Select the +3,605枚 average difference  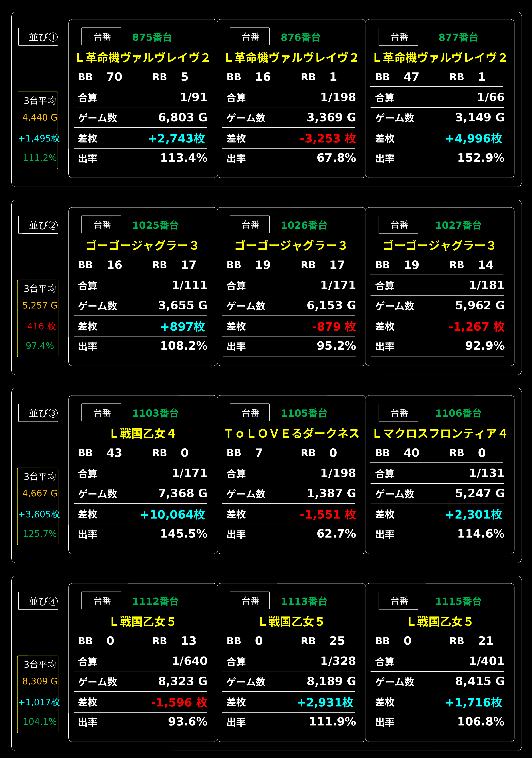[39, 514]
